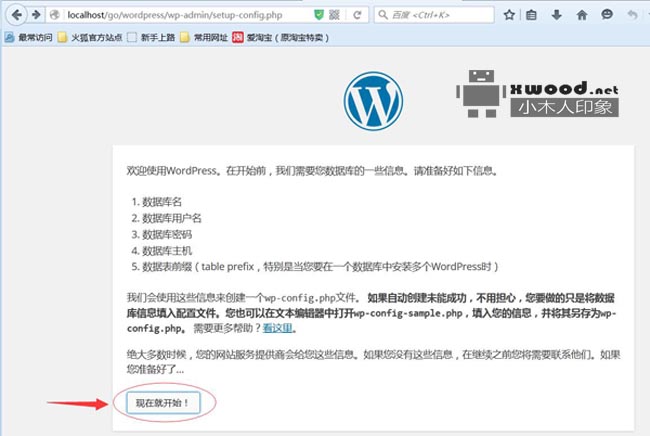Open 爱淘宝 bookmark
Viewport: 650px width, 436px height.
pyautogui.click(x=281, y=38)
